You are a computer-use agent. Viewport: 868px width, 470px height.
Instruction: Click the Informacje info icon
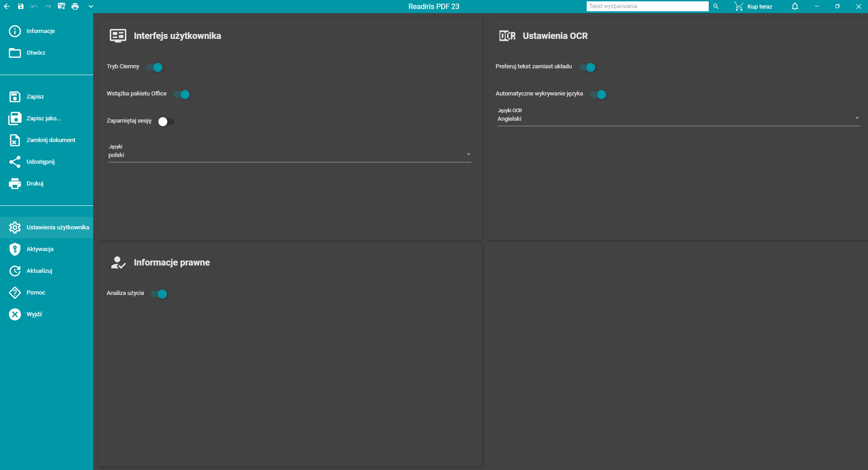(15, 31)
